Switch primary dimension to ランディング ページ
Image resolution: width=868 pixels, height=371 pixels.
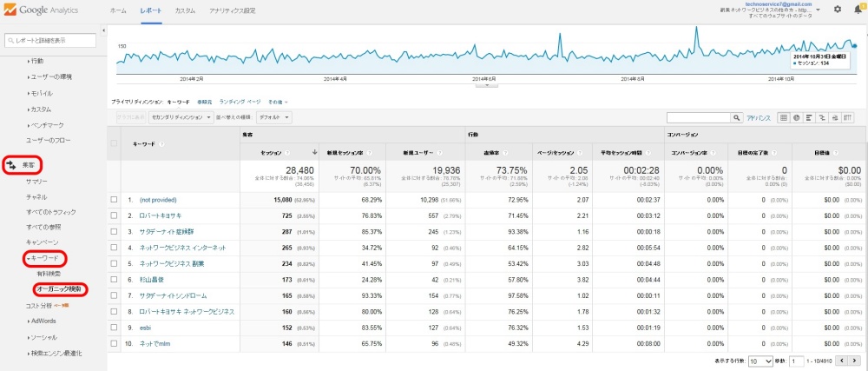pos(240,102)
